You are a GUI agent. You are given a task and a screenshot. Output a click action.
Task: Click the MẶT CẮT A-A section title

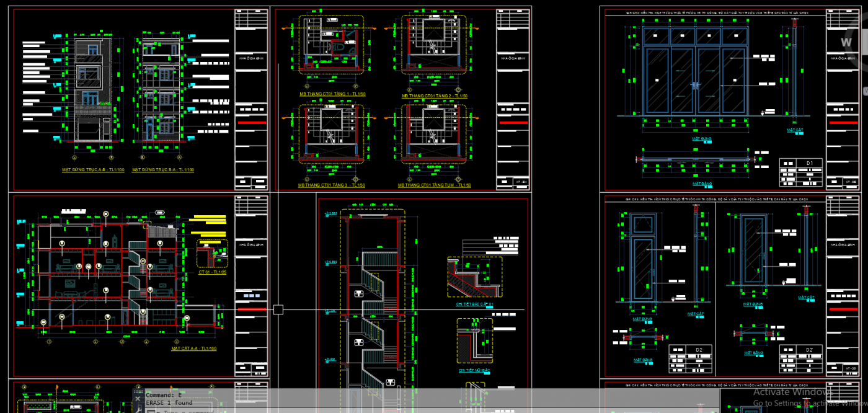(x=194, y=349)
